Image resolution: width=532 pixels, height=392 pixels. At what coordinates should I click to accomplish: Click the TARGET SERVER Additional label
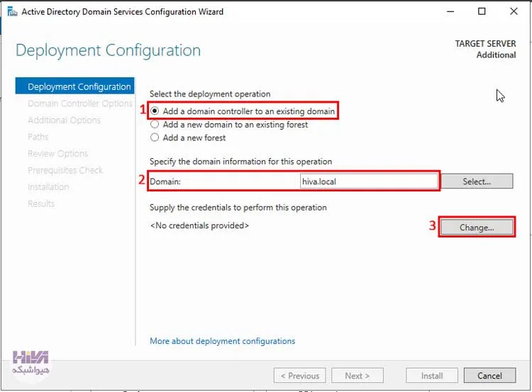(x=485, y=49)
